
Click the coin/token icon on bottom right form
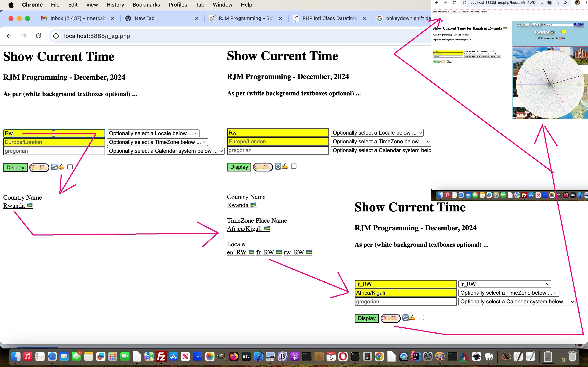point(390,317)
